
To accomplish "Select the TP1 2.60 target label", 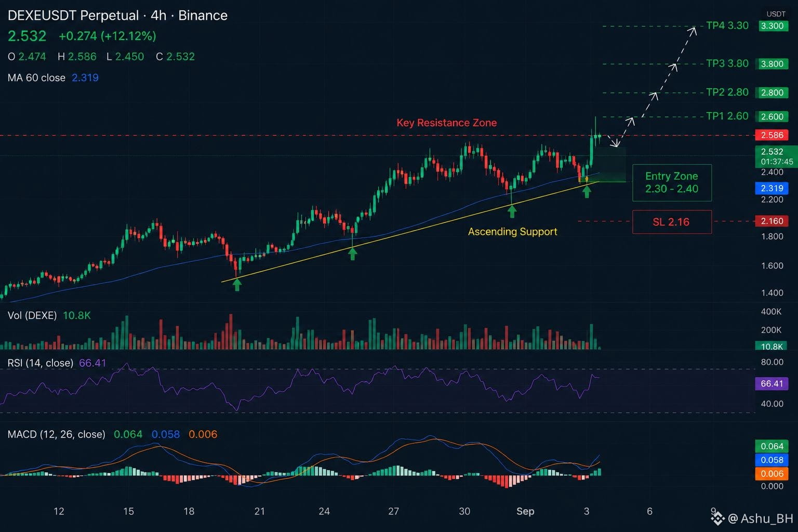I will [727, 116].
